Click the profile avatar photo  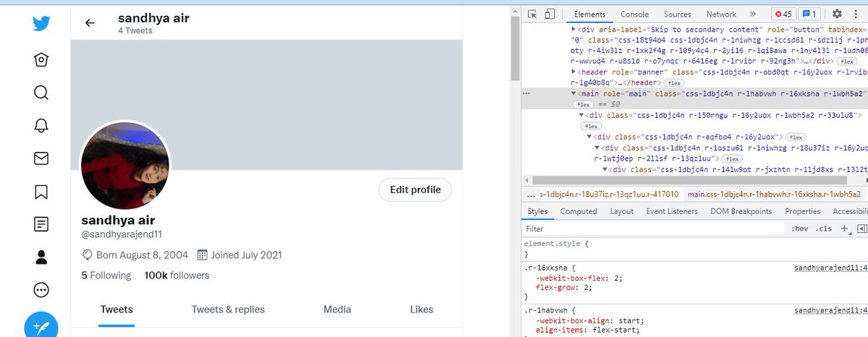[124, 166]
